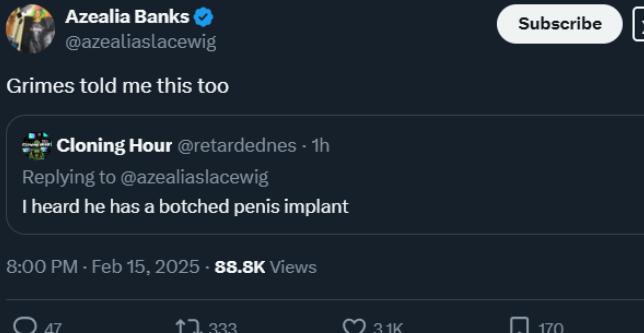Image resolution: width=644 pixels, height=333 pixels.
Task: Bookmark the tweet with the bookmark icon
Action: coord(519,325)
